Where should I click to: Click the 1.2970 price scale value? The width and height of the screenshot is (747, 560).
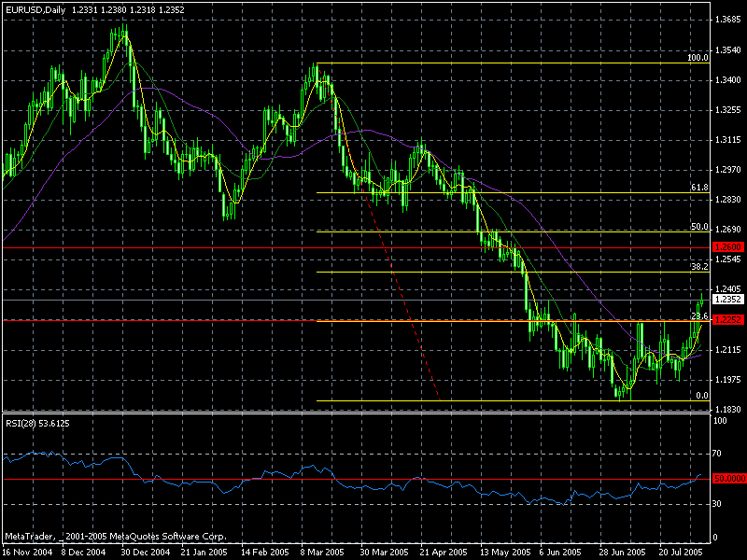pyautogui.click(x=728, y=170)
